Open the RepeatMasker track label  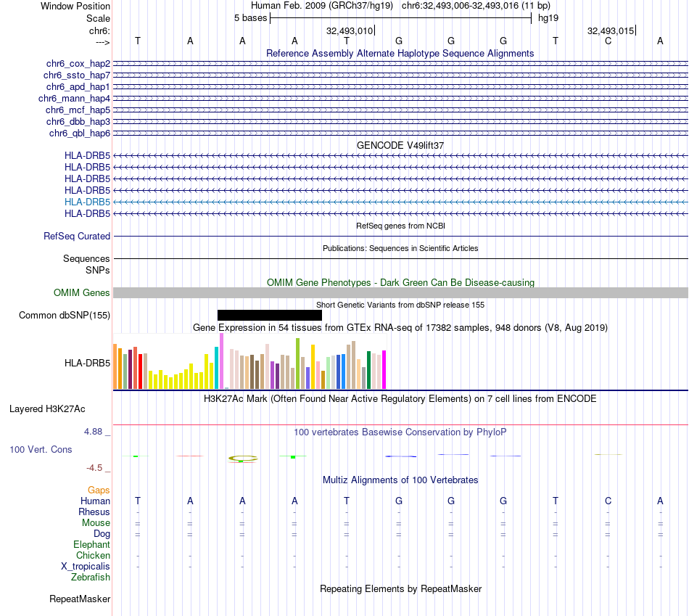coord(80,599)
